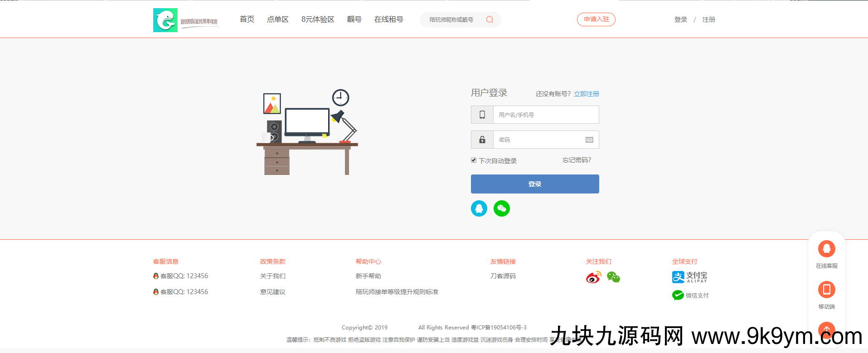Click 注册 link in header

tap(709, 19)
